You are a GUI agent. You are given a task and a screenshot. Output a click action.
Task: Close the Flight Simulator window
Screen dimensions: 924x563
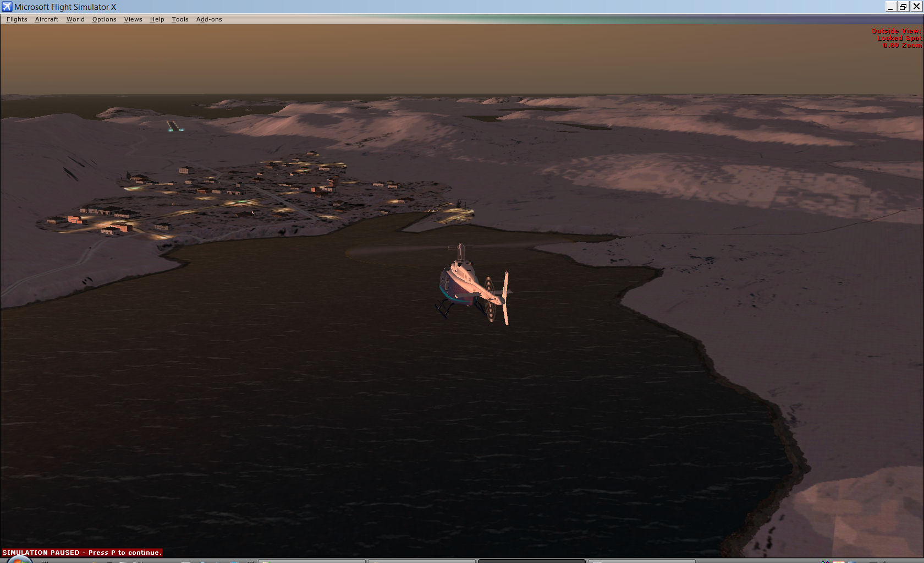[916, 7]
